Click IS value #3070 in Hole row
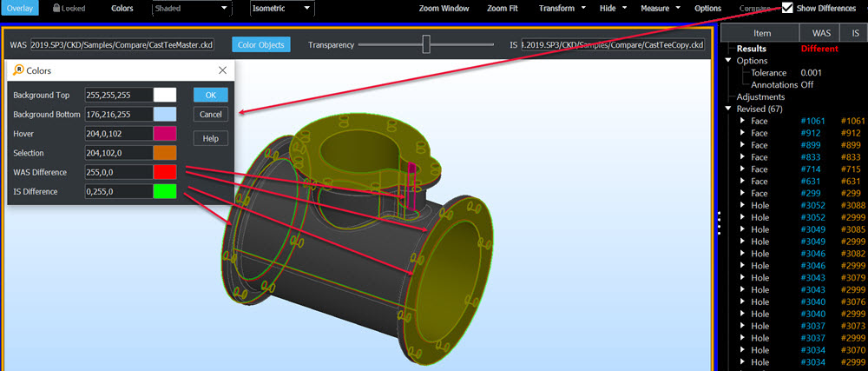The image size is (868, 371). click(853, 350)
